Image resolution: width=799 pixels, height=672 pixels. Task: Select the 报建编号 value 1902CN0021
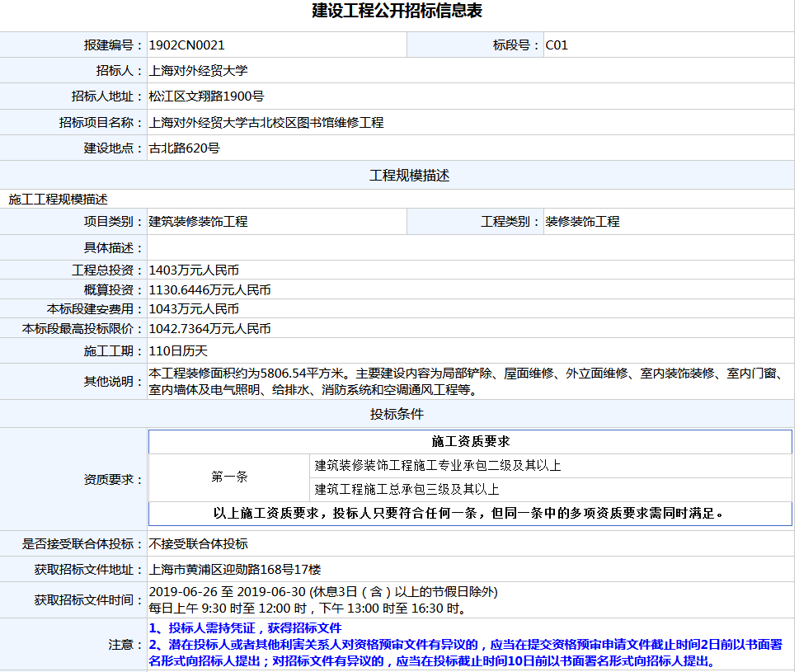(186, 45)
